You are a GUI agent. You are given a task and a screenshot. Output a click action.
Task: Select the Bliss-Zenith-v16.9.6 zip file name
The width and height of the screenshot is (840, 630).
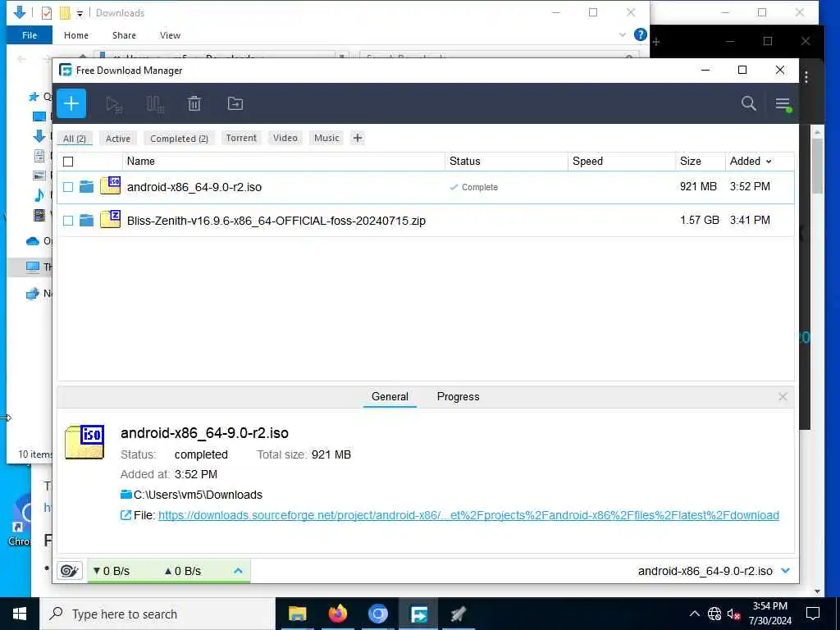tap(276, 220)
